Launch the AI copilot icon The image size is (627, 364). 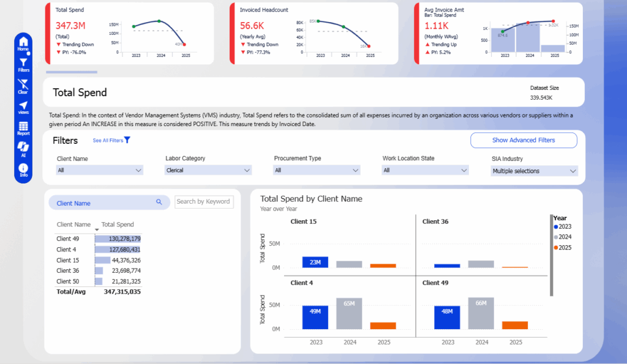click(23, 149)
